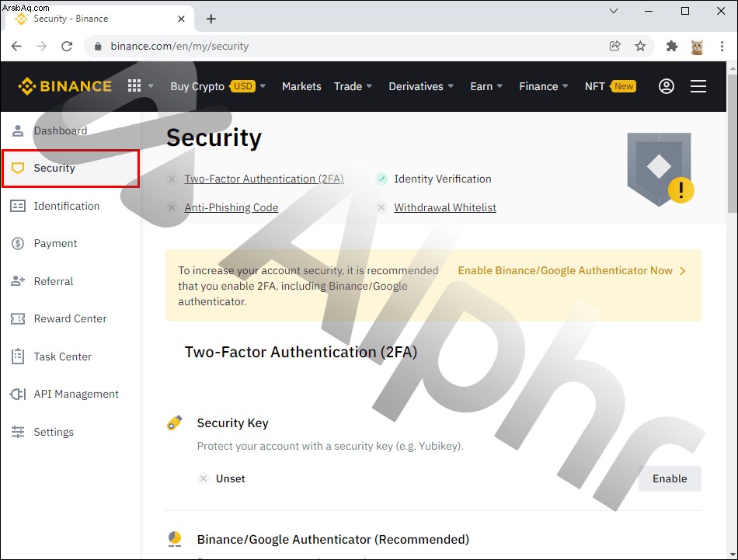Open Dashboard in the sidebar
The image size is (738, 560).
click(x=61, y=130)
